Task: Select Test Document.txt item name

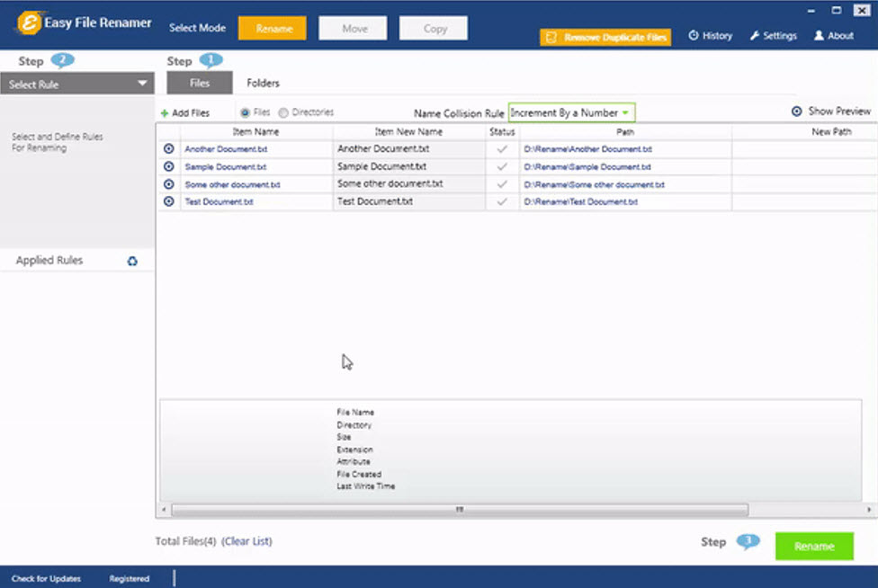Action: tap(219, 202)
